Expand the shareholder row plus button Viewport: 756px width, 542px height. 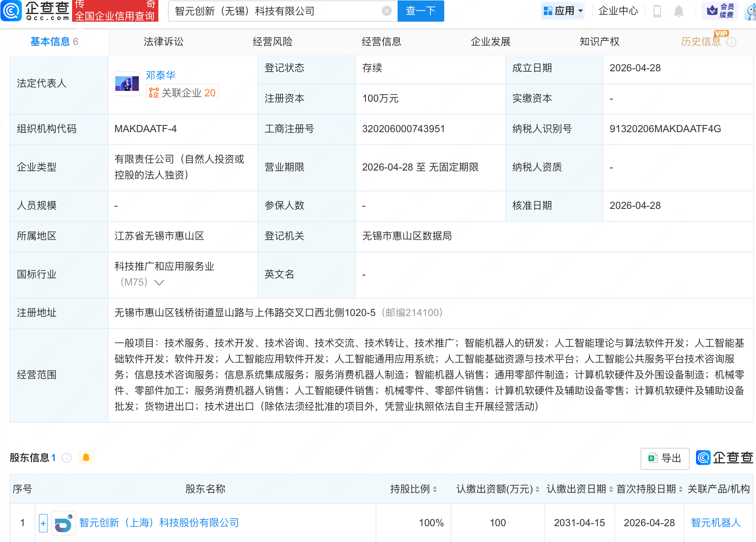click(43, 523)
